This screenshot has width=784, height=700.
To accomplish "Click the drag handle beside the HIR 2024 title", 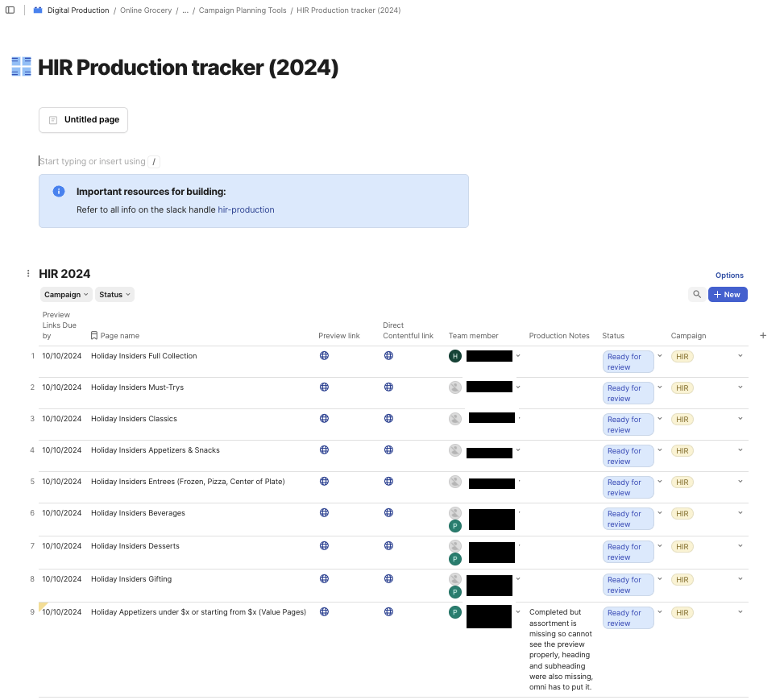I will pos(28,273).
